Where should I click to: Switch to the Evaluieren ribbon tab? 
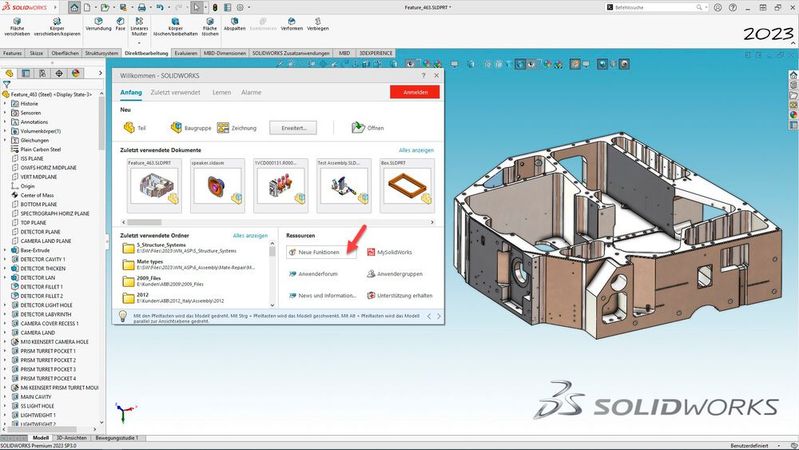click(x=185, y=53)
